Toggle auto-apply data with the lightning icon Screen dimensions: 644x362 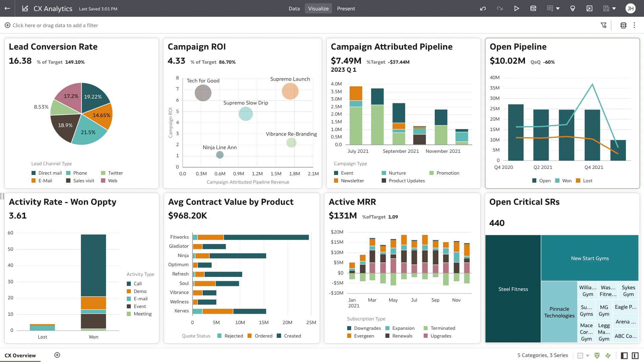coord(608,355)
